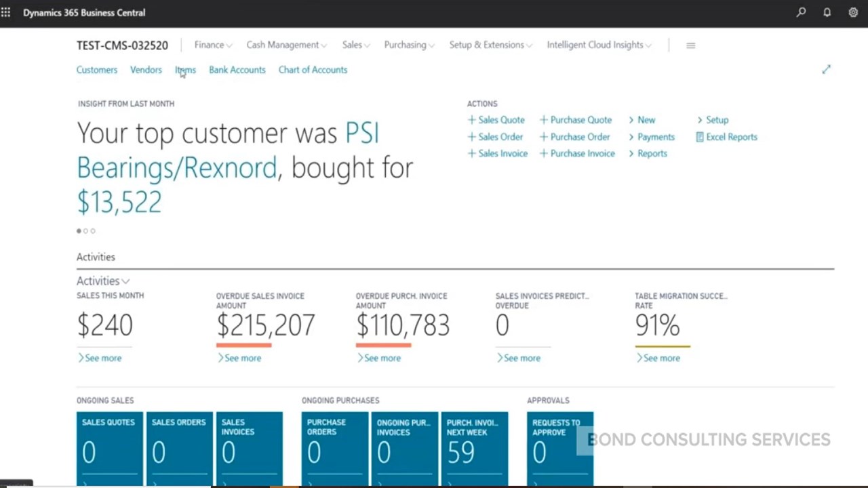Expand the Setup & Extensions menu
The height and width of the screenshot is (488, 868).
(490, 45)
